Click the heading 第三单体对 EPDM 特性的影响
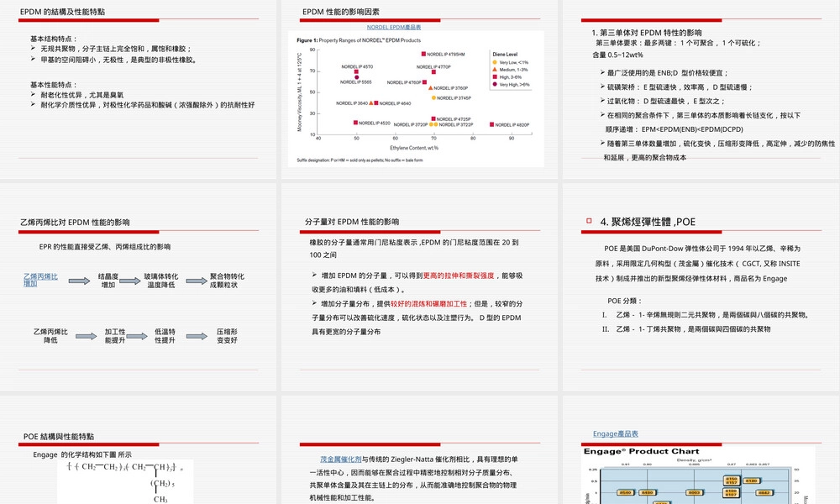The image size is (840, 504). (x=647, y=33)
